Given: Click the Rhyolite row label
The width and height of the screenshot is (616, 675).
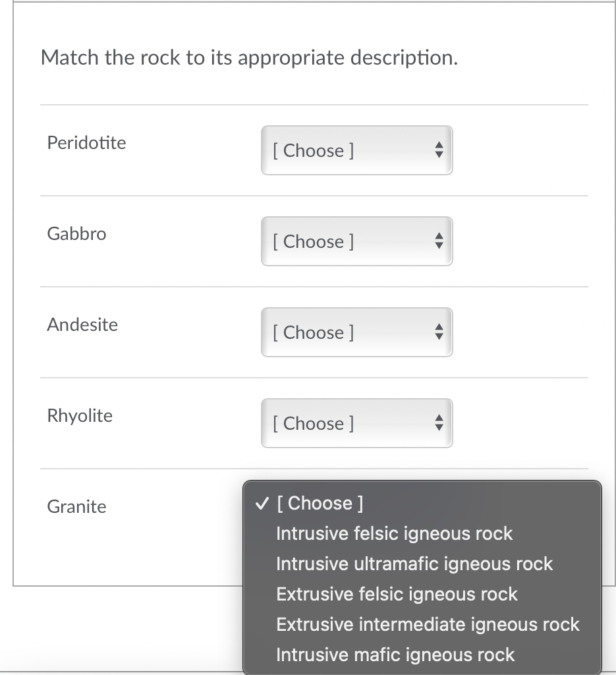Looking at the screenshot, I should click(x=80, y=415).
